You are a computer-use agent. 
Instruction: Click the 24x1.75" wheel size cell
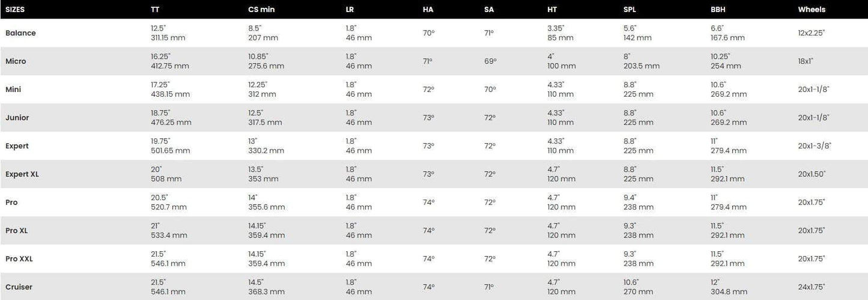point(812,287)
